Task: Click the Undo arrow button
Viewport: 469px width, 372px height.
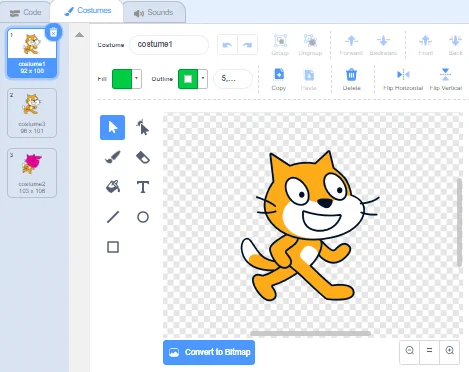Action: pos(227,44)
